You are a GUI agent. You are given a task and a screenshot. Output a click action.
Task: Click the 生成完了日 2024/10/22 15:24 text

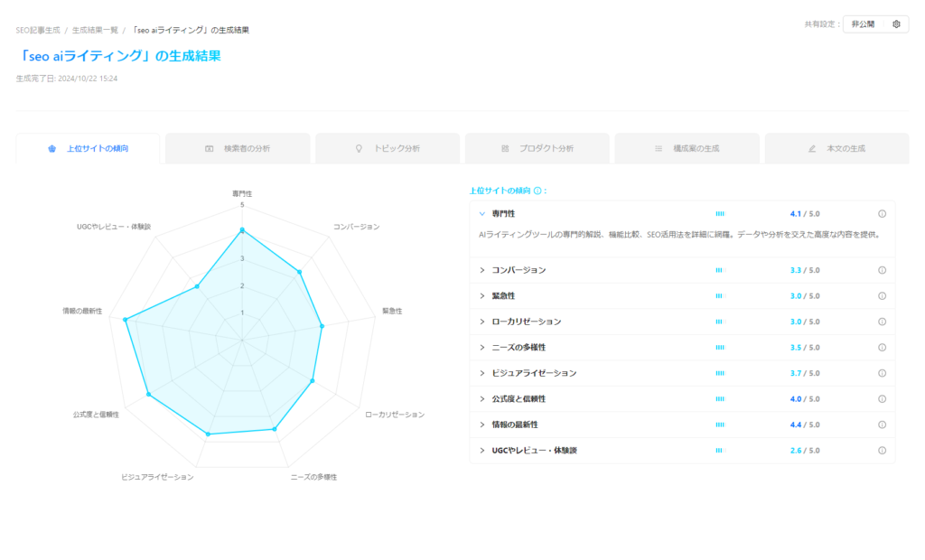tap(67, 79)
